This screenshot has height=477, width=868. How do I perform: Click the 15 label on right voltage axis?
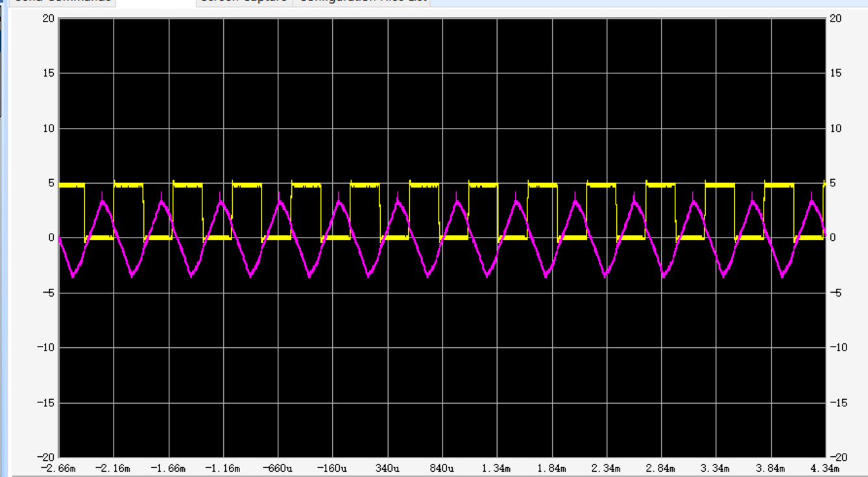pyautogui.click(x=836, y=73)
